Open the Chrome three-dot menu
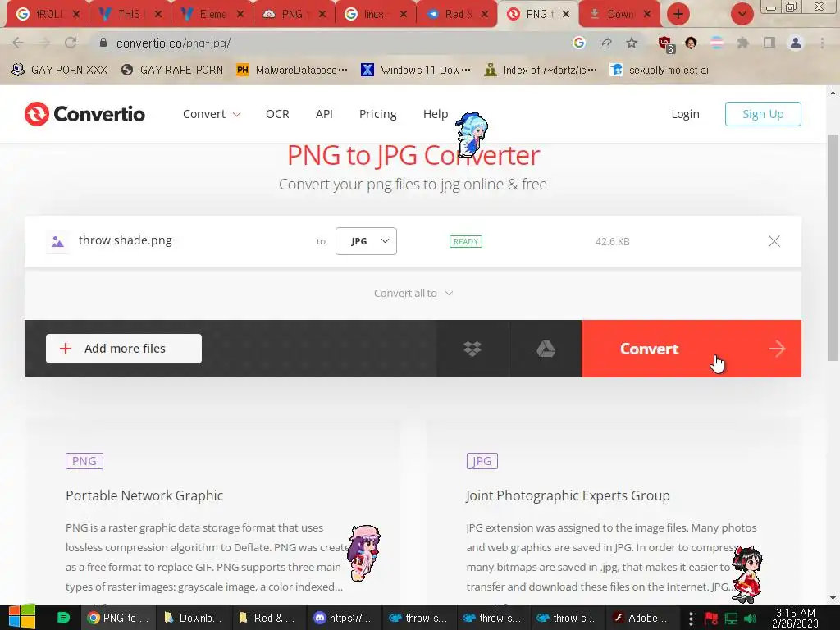Screen dimensions: 840x630 (x=822, y=43)
